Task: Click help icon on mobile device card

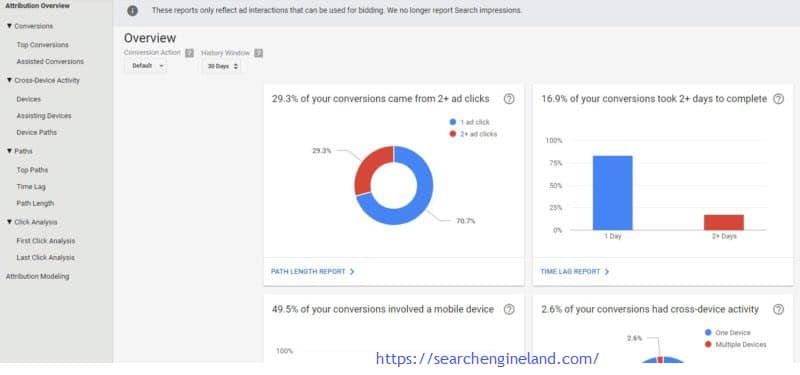Action: [x=509, y=309]
